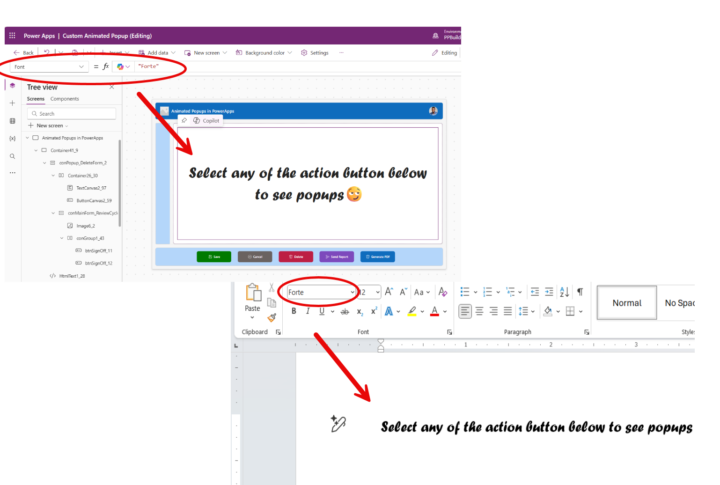720x485 pixels.
Task: Toggle Subscript in Word
Action: tap(360, 311)
